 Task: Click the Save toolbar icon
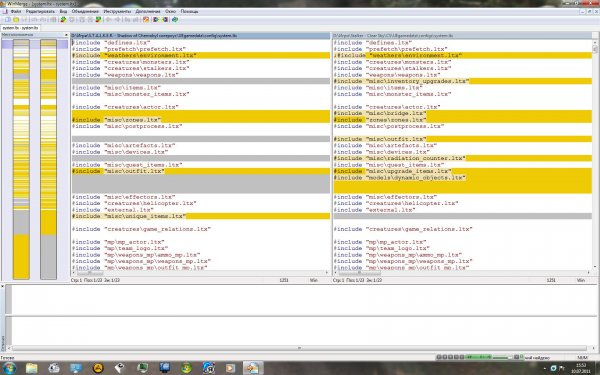[x=24, y=20]
